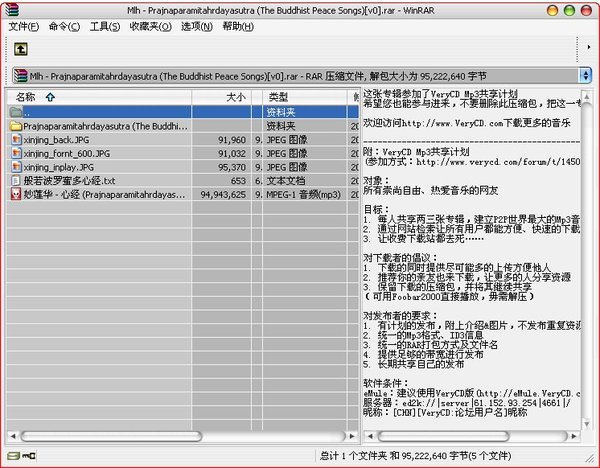Click the size value 94,943,625

point(223,195)
